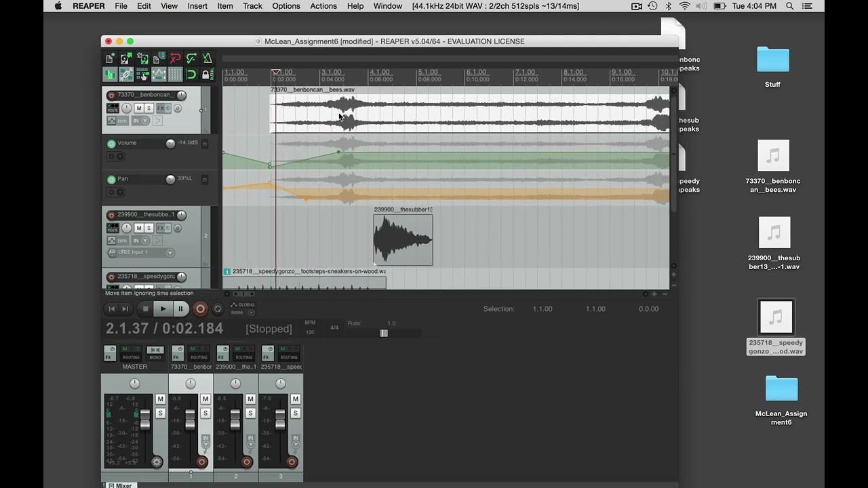Click the BPM 120 tempo field
868x488 pixels.
pos(310,328)
